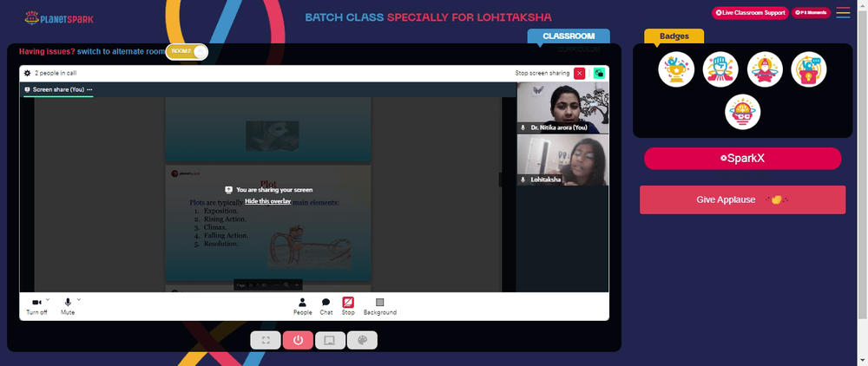Toggle the ROOM 2 alternate room switch
Viewport: 868px width, 366px height.
coord(187,51)
